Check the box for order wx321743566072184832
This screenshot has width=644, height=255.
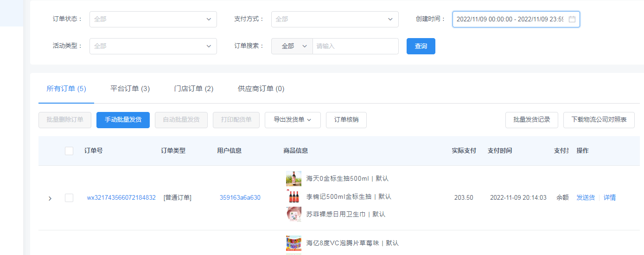click(69, 198)
